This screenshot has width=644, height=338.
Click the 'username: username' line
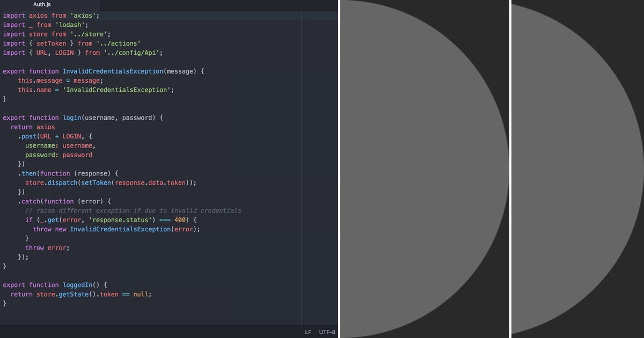[61, 145]
